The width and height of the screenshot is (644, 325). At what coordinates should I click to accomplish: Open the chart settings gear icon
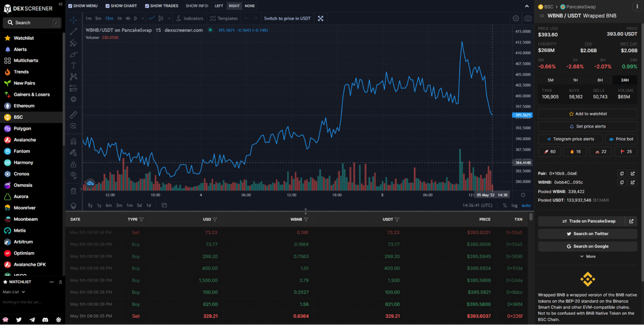pos(516,18)
